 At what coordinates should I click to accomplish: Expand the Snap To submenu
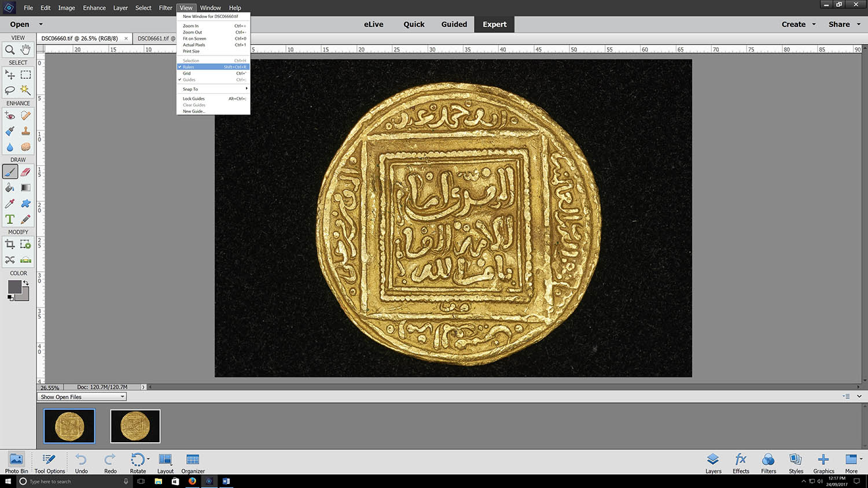214,89
